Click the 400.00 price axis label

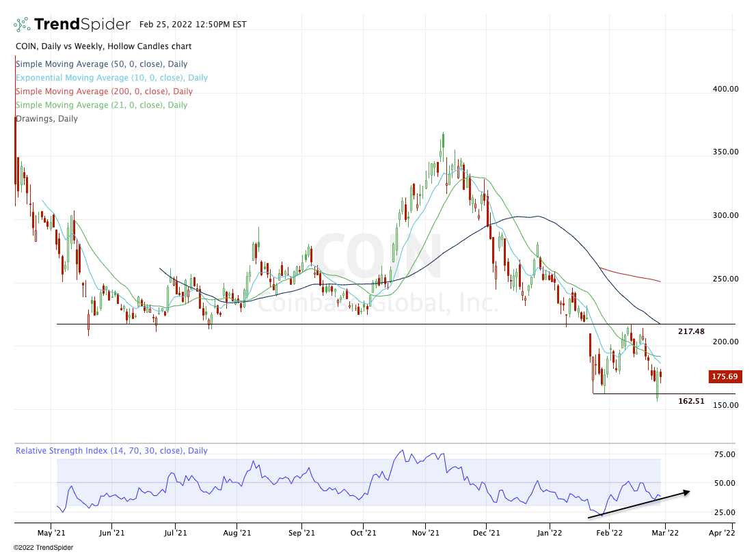coord(725,89)
